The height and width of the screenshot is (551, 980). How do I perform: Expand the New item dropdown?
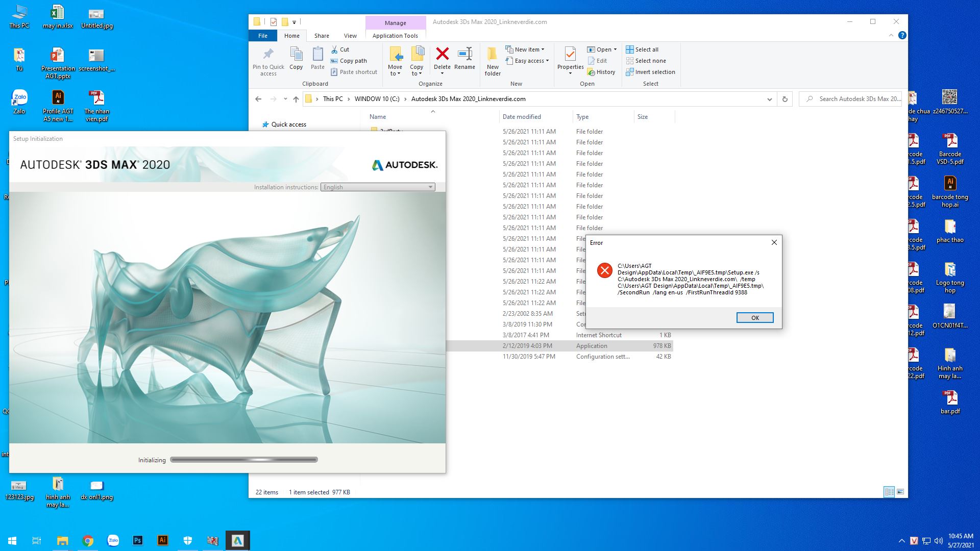tap(525, 49)
